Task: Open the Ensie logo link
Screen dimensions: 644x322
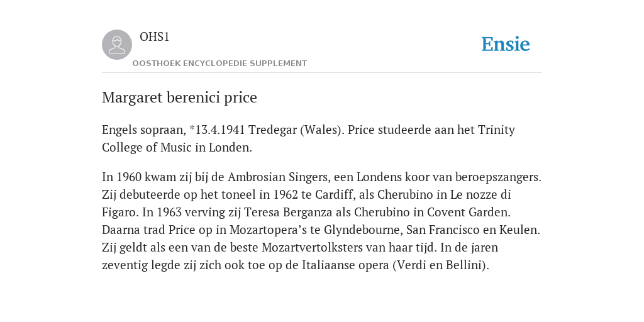Action: pos(506,45)
